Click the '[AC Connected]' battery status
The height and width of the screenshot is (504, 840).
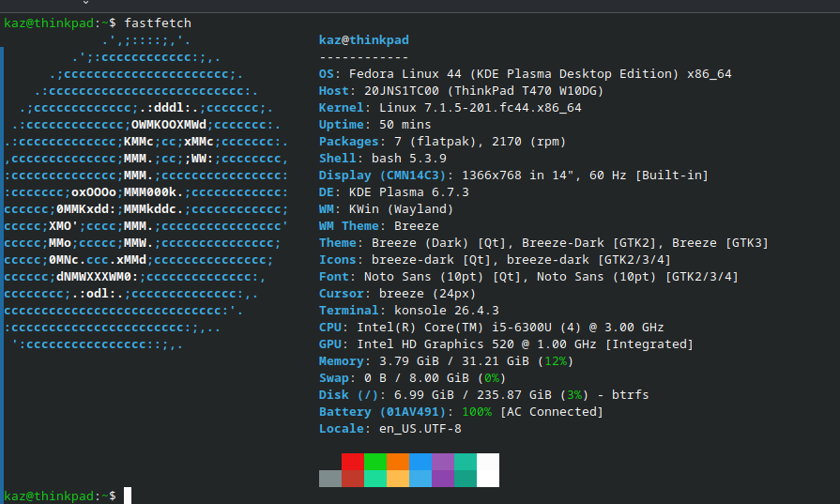click(x=551, y=412)
